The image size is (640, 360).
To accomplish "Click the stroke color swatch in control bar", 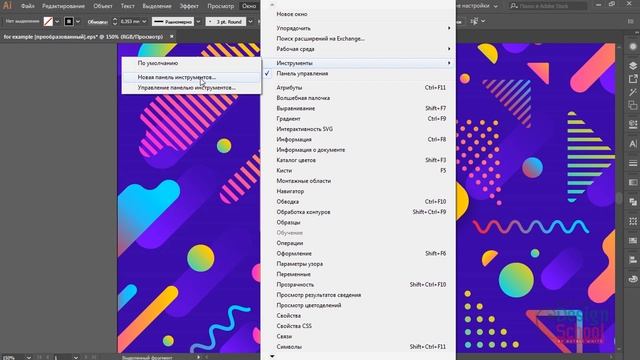I will [x=69, y=22].
